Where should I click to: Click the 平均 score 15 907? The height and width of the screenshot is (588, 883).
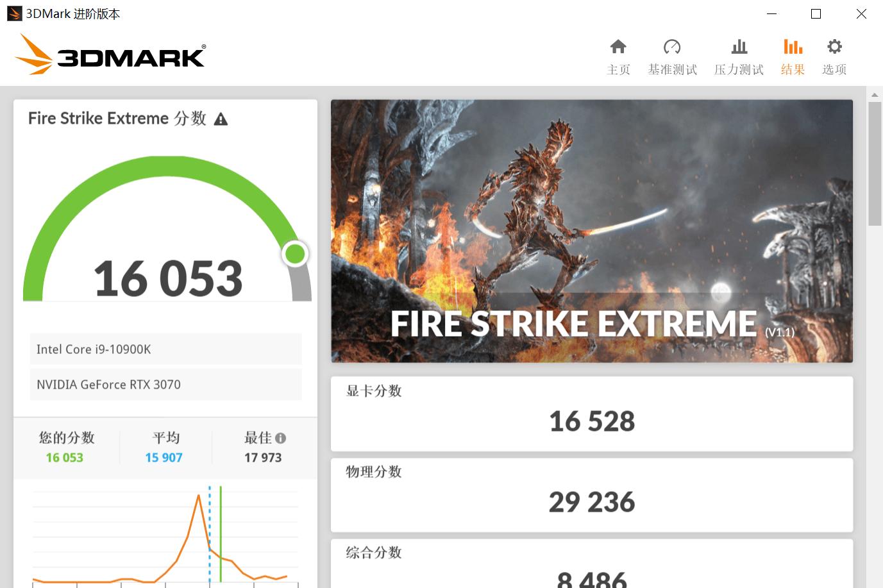pyautogui.click(x=164, y=458)
